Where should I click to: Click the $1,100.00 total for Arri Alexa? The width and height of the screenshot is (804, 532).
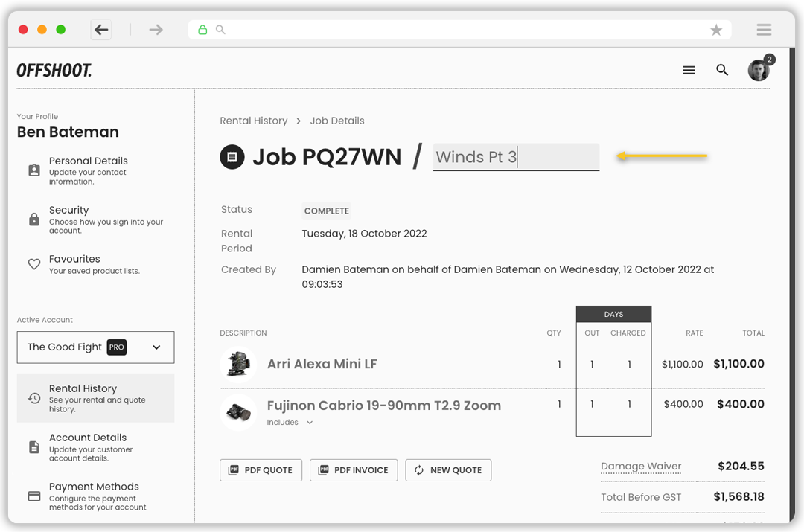point(739,364)
